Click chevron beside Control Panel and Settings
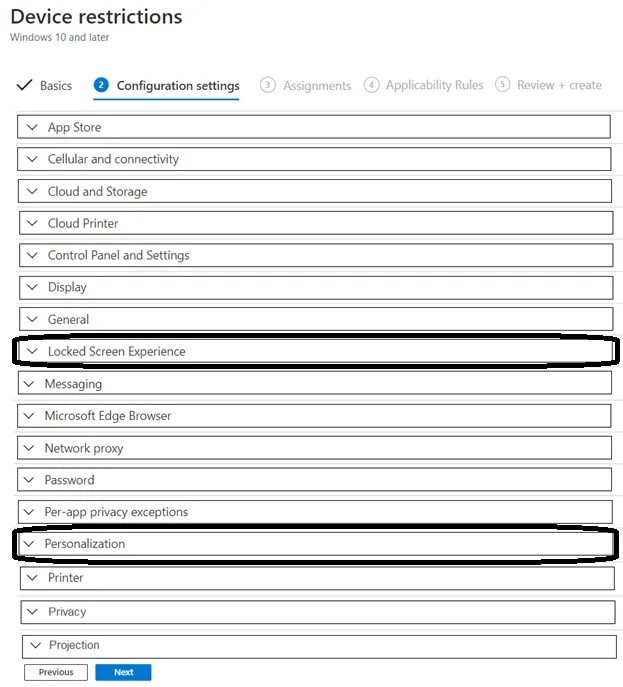 coord(32,255)
